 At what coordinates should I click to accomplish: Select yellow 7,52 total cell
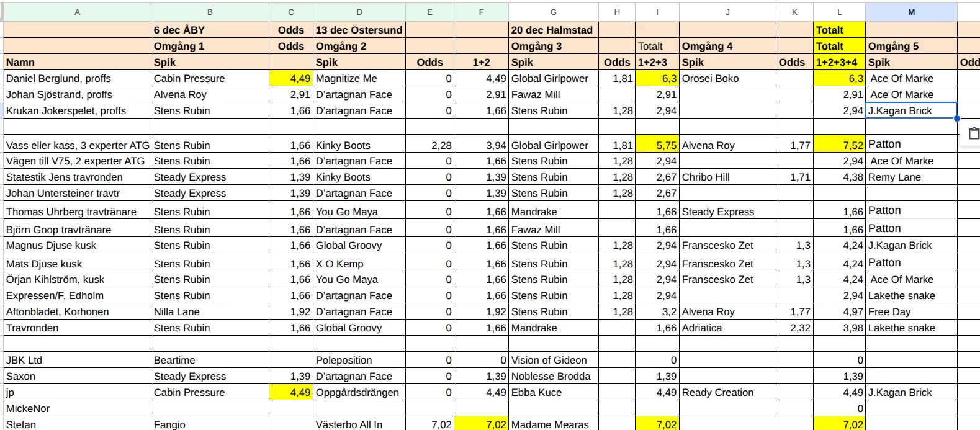(839, 145)
